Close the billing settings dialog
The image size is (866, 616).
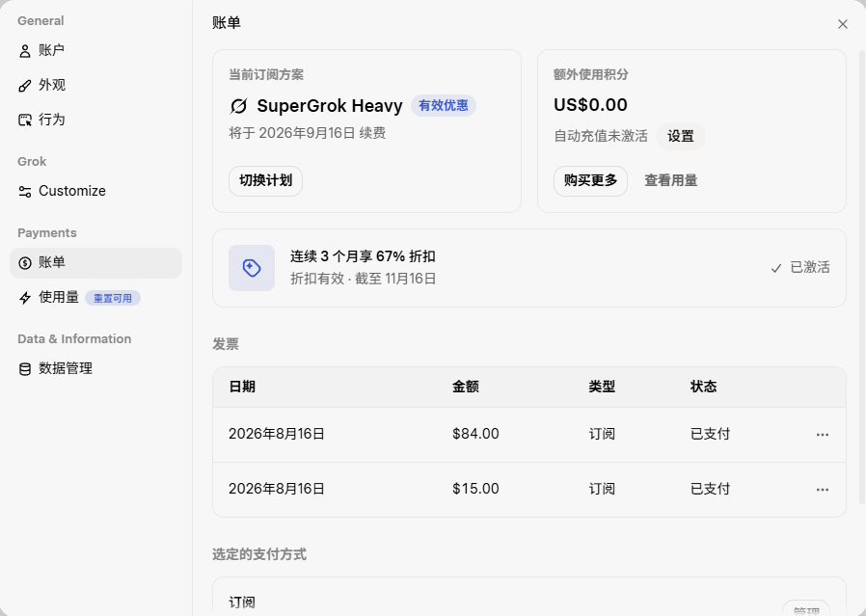842,24
